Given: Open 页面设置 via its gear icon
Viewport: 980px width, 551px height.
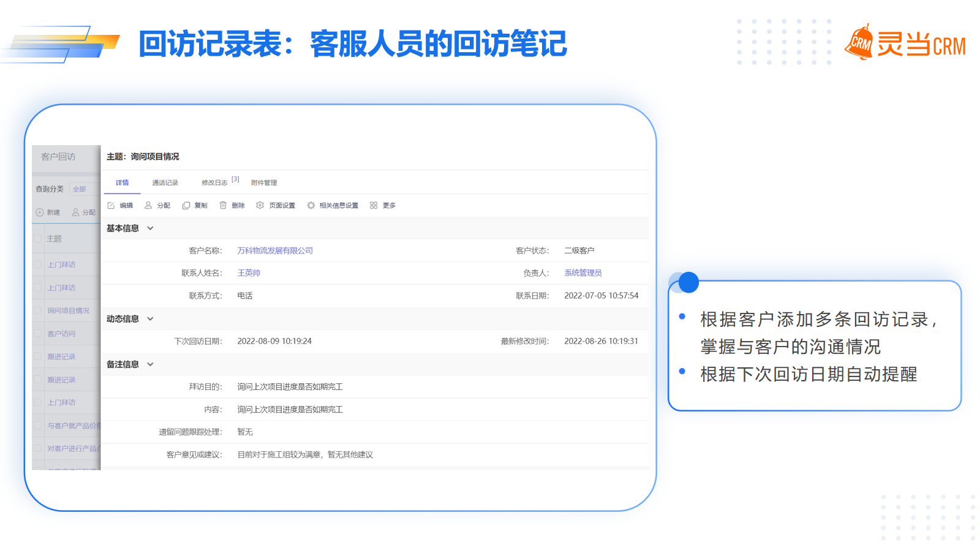Looking at the screenshot, I should click(x=260, y=206).
